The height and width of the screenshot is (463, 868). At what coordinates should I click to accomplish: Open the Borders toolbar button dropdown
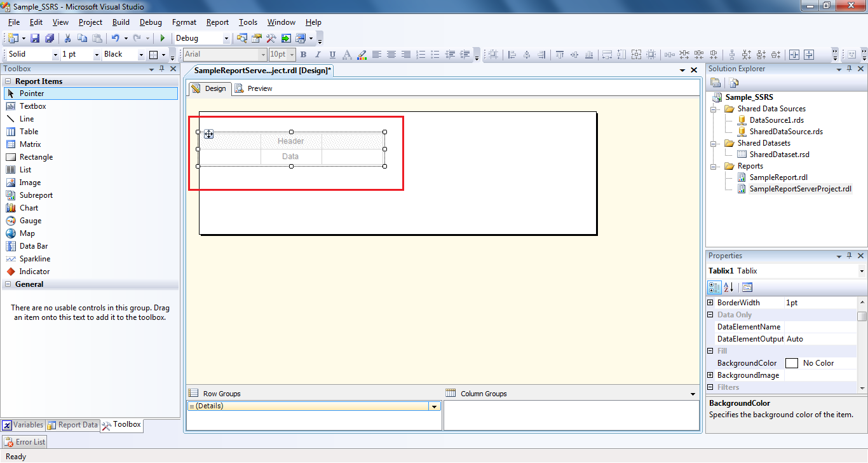pyautogui.click(x=163, y=55)
